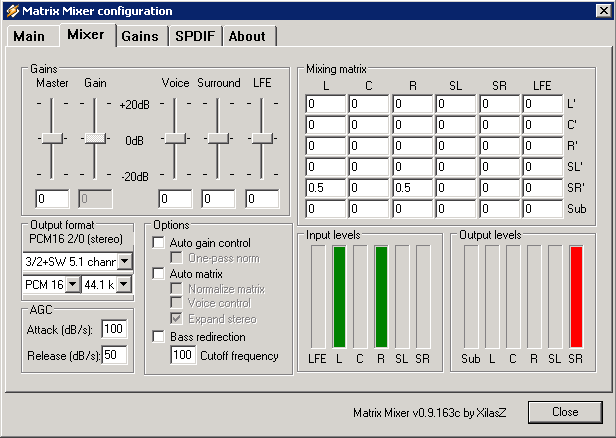Open the PCM 16 sample format dropdown
Screen dimensions: 616x438
point(73,284)
